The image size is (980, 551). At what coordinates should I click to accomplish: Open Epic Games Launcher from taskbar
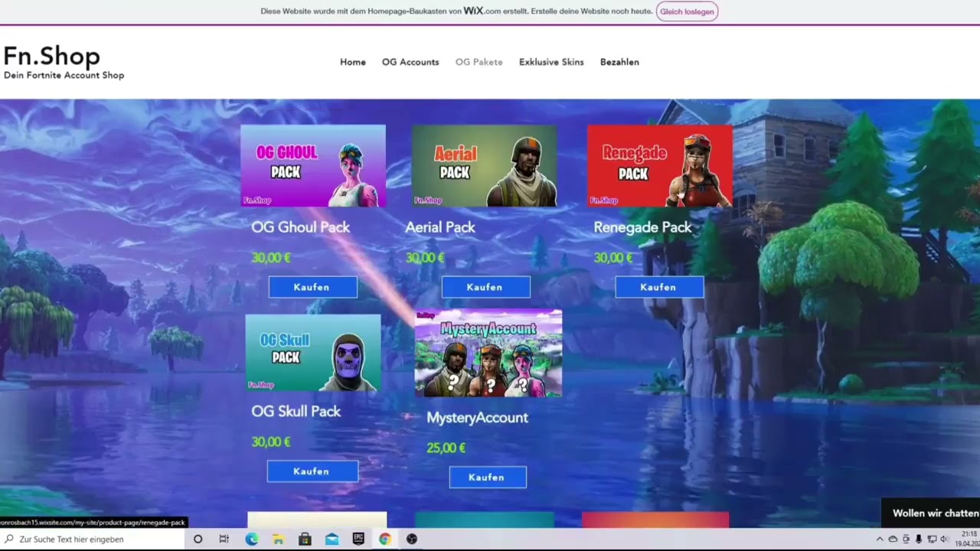tap(358, 539)
